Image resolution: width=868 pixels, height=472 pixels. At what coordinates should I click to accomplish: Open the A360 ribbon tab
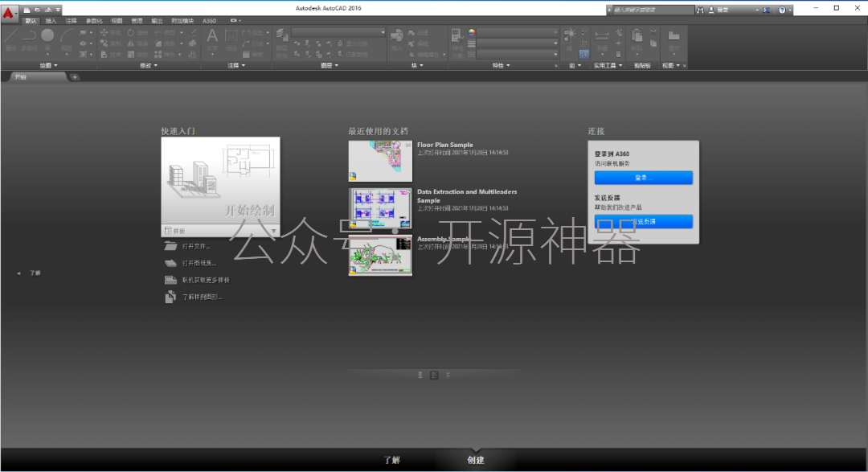point(209,21)
